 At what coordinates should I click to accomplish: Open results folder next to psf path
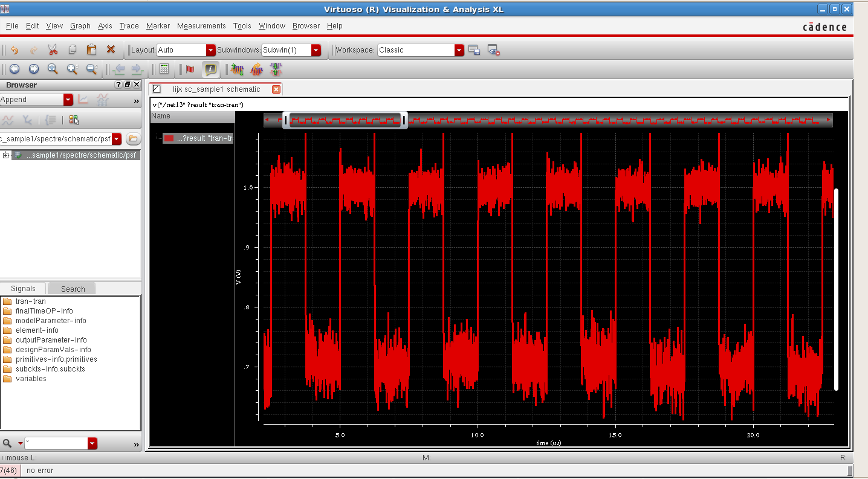pyautogui.click(x=132, y=139)
